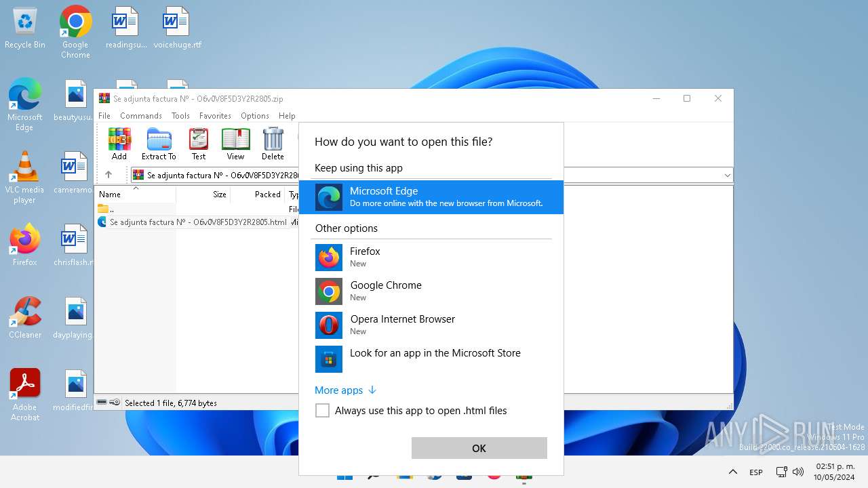
Task: Select the '..' parent folder row
Action: (x=197, y=209)
